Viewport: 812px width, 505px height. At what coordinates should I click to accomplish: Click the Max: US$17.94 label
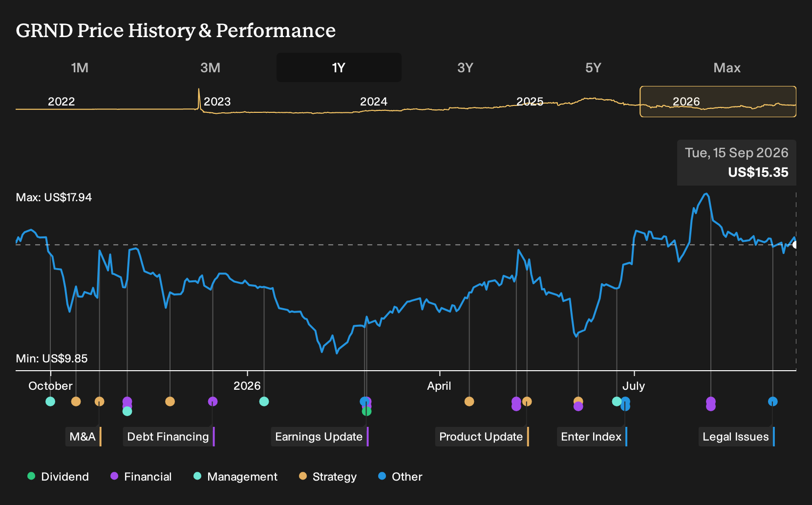pyautogui.click(x=54, y=197)
